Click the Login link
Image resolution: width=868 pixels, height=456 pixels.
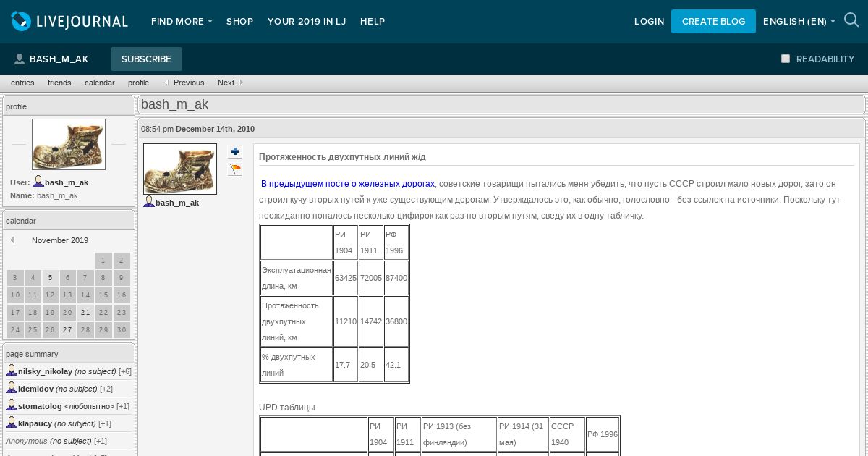coord(650,22)
